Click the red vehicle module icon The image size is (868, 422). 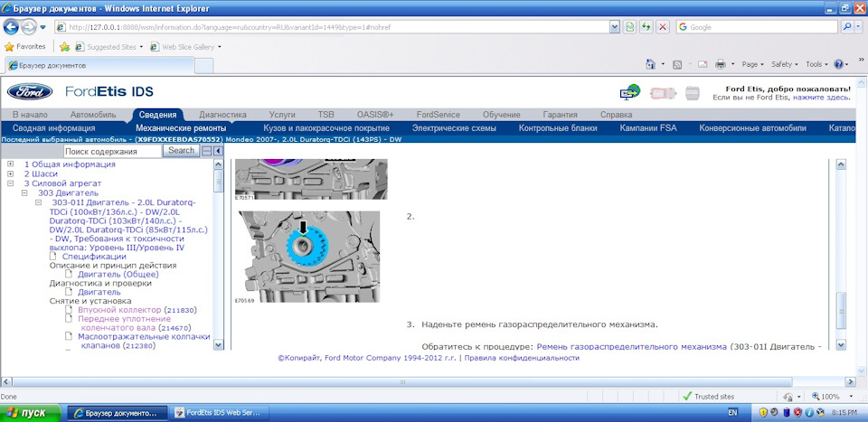pos(662,92)
